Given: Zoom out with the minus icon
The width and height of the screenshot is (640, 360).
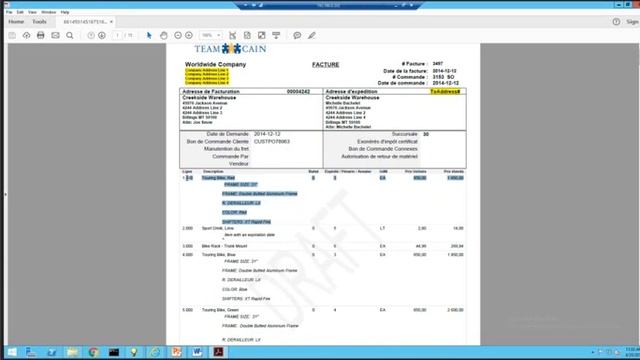Looking at the screenshot, I should click(178, 36).
